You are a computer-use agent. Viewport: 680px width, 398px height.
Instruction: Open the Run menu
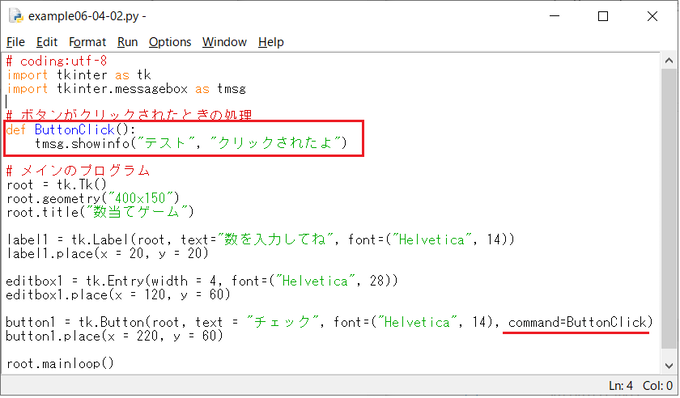(128, 42)
